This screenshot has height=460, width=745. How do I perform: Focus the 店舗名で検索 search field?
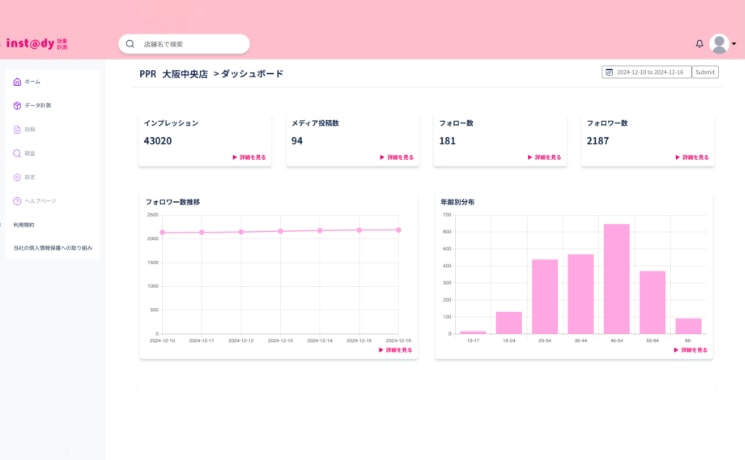[x=190, y=44]
